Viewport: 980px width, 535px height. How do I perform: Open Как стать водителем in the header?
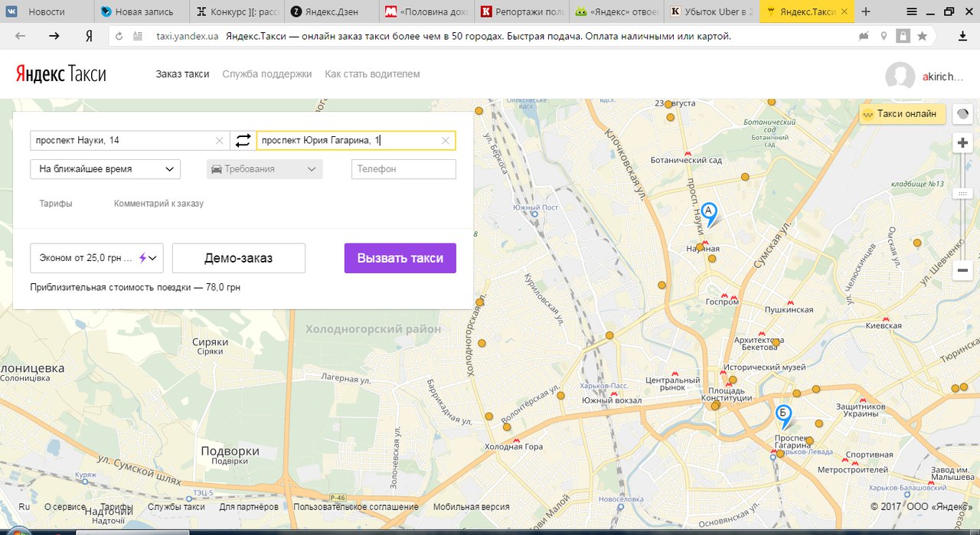click(372, 74)
